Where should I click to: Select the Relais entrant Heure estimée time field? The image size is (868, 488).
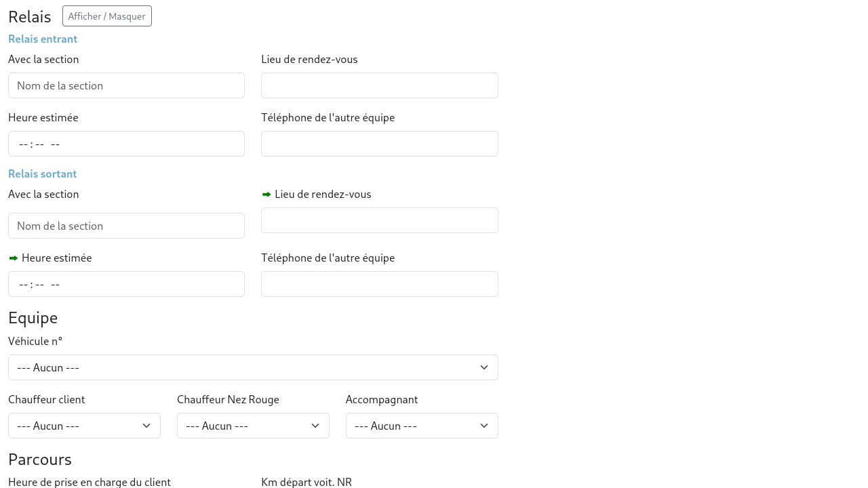(126, 144)
